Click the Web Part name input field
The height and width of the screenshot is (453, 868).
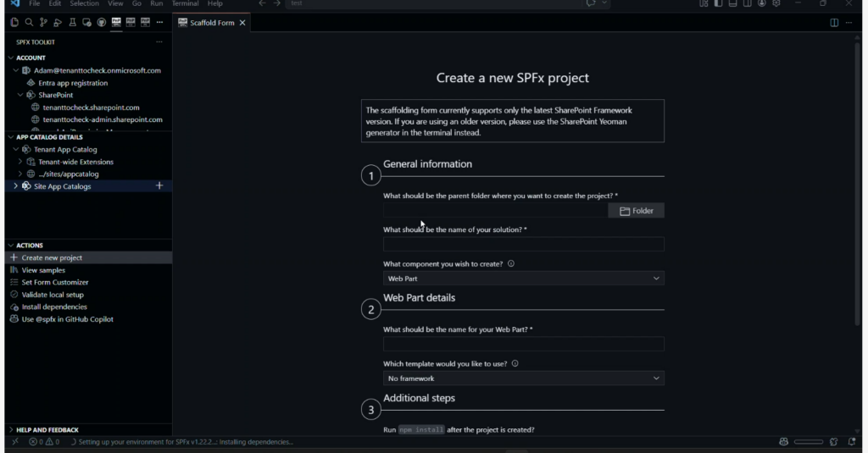coord(523,345)
